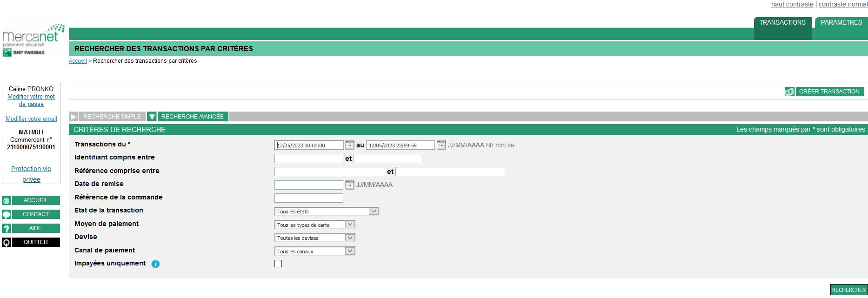Click the RECHERCHER button
The height and width of the screenshot is (298, 868).
pyautogui.click(x=849, y=290)
